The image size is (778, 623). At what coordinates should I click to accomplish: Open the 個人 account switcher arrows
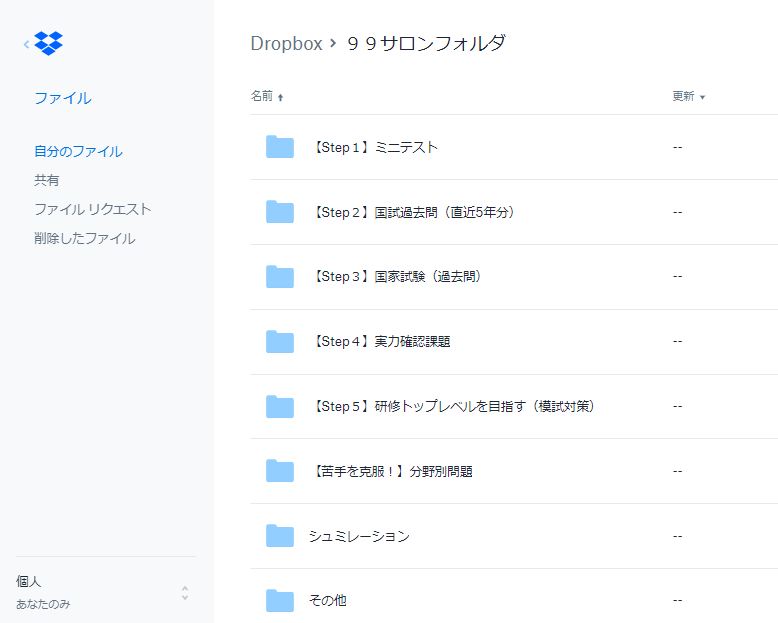(x=185, y=593)
